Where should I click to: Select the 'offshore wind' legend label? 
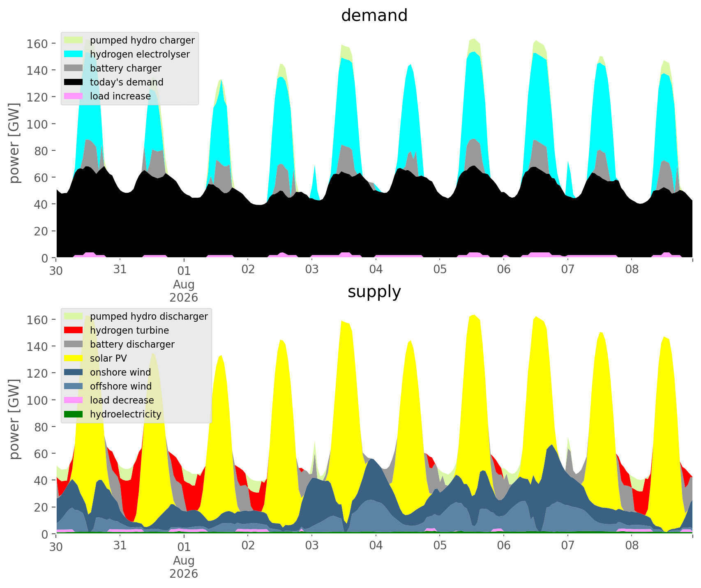point(121,386)
